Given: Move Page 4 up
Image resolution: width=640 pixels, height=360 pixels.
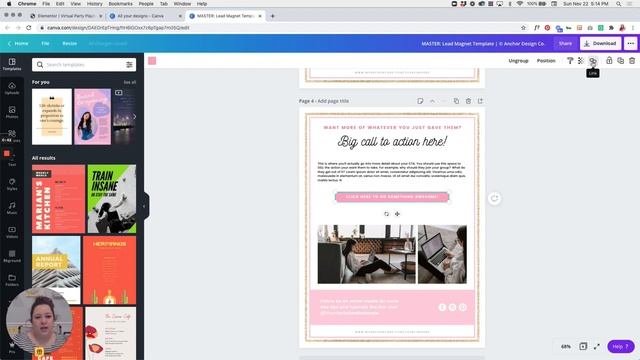Looking at the screenshot, I should (432, 101).
